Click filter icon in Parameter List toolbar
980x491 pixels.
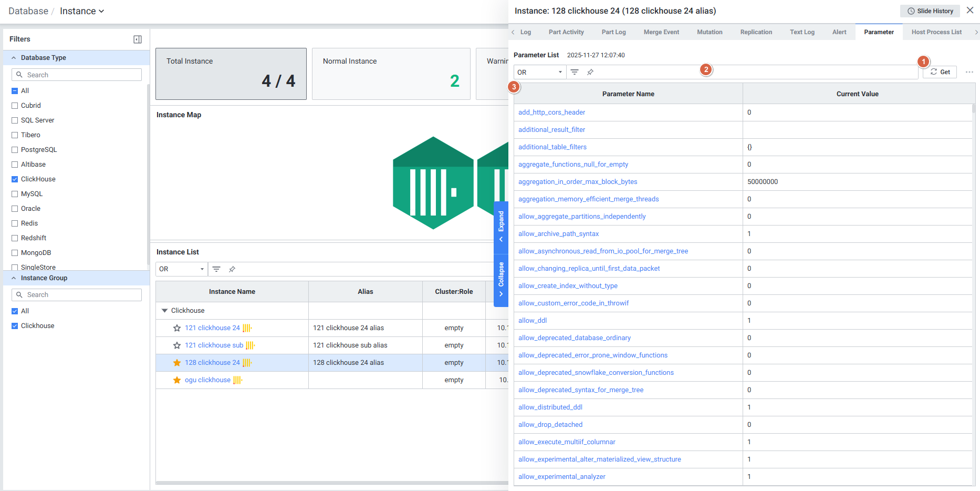tap(575, 72)
